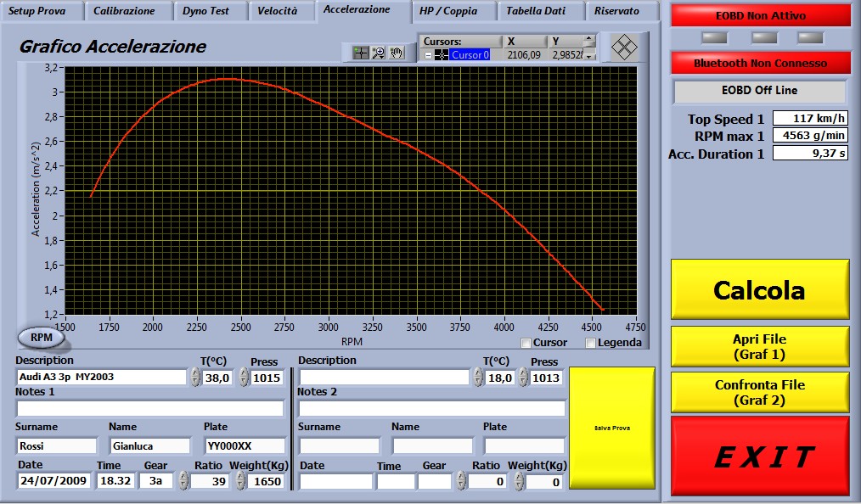Enable the Cursor checkbox
The width and height of the screenshot is (861, 504).
point(526,343)
